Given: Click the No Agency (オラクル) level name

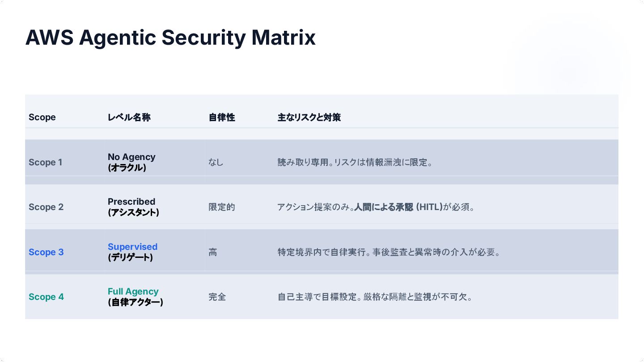Looking at the screenshot, I should pos(131,162).
